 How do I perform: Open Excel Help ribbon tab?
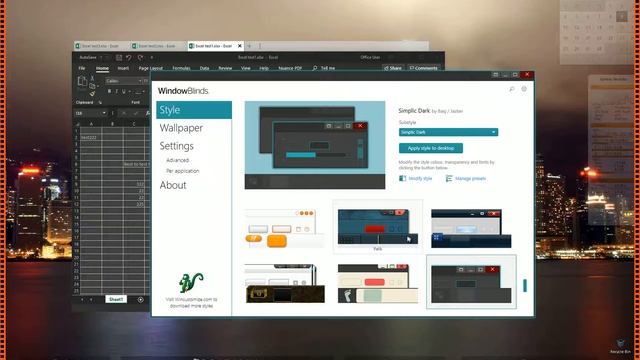(x=264, y=68)
